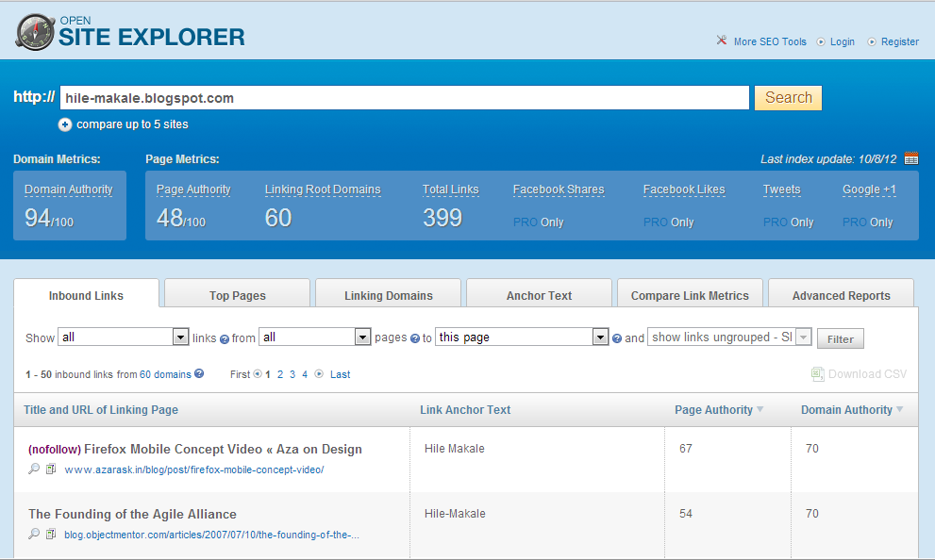Click the Login link
The width and height of the screenshot is (935, 560).
(842, 41)
